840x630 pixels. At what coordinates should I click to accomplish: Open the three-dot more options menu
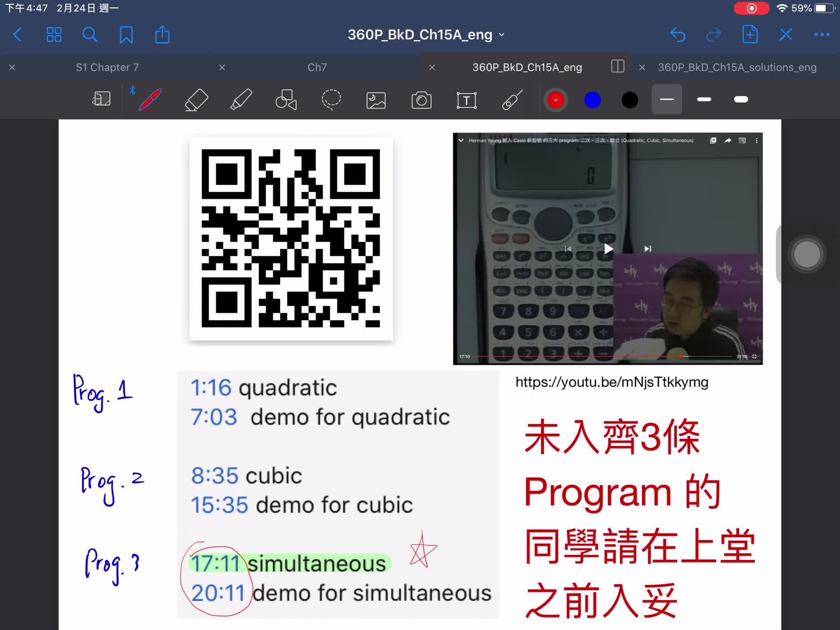[x=822, y=35]
